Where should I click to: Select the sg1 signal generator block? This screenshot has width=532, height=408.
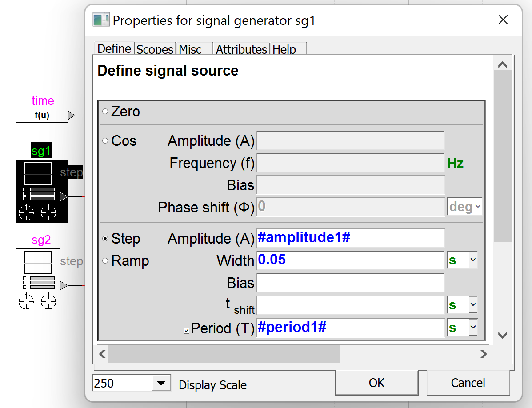pos(38,191)
